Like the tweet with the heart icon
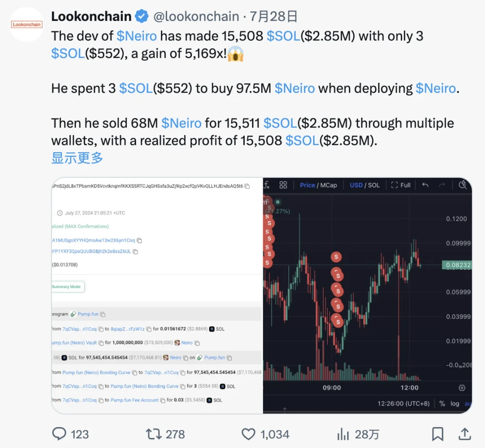Viewport: 485px width, 448px height. coord(248,434)
